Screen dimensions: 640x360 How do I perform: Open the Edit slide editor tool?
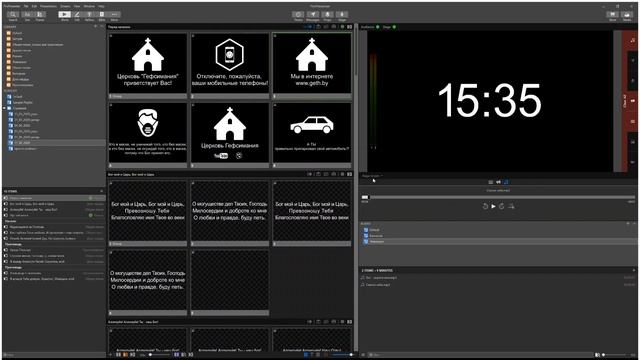coord(77,16)
